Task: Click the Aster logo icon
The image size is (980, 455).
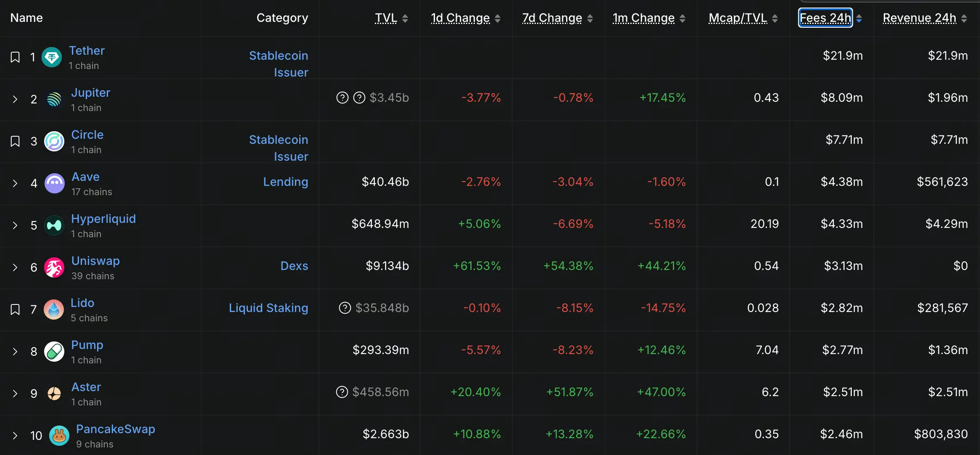Action: tap(54, 394)
